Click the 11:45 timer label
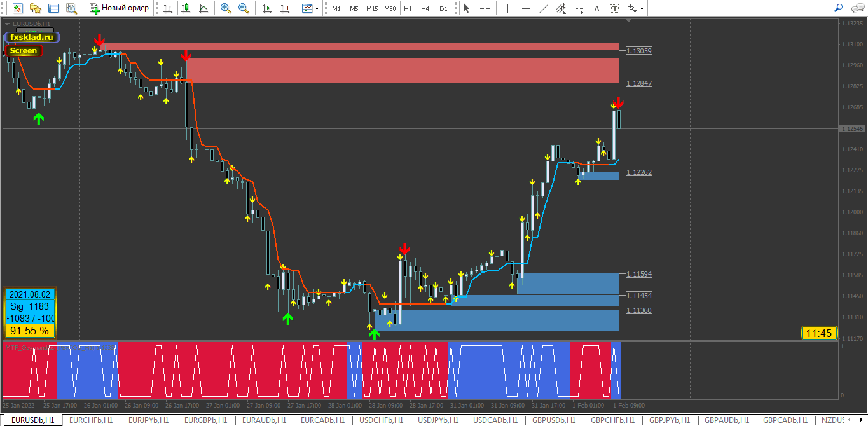Viewport: 868px width, 426px height. pos(818,333)
